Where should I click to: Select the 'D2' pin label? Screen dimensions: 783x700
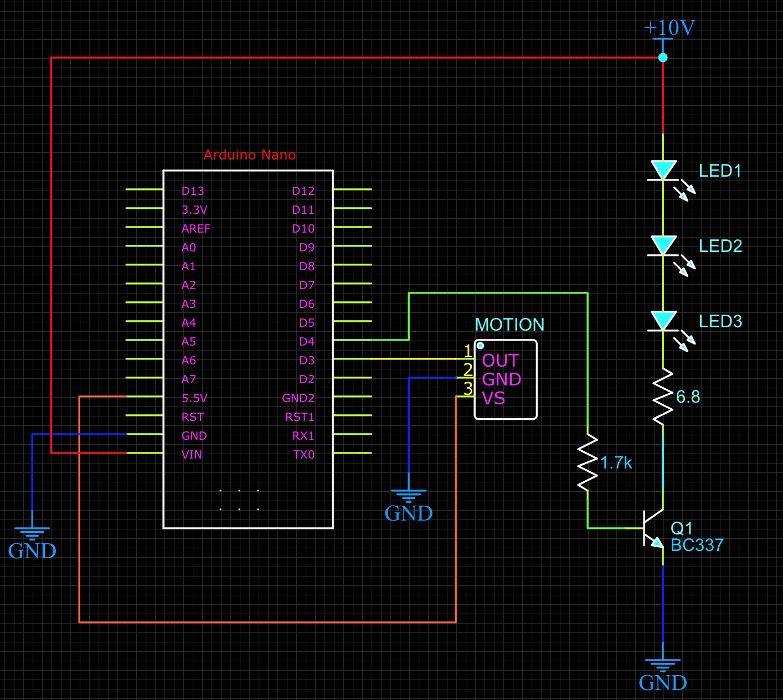click(307, 379)
